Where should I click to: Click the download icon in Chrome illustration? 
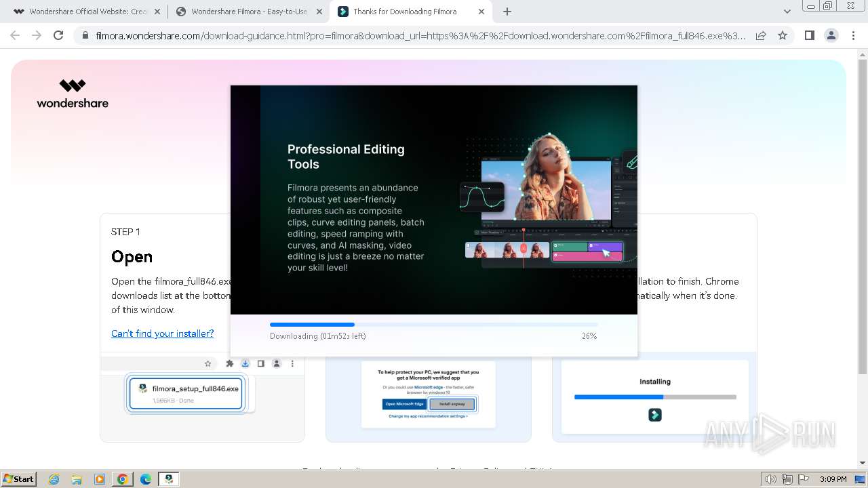pyautogui.click(x=245, y=363)
